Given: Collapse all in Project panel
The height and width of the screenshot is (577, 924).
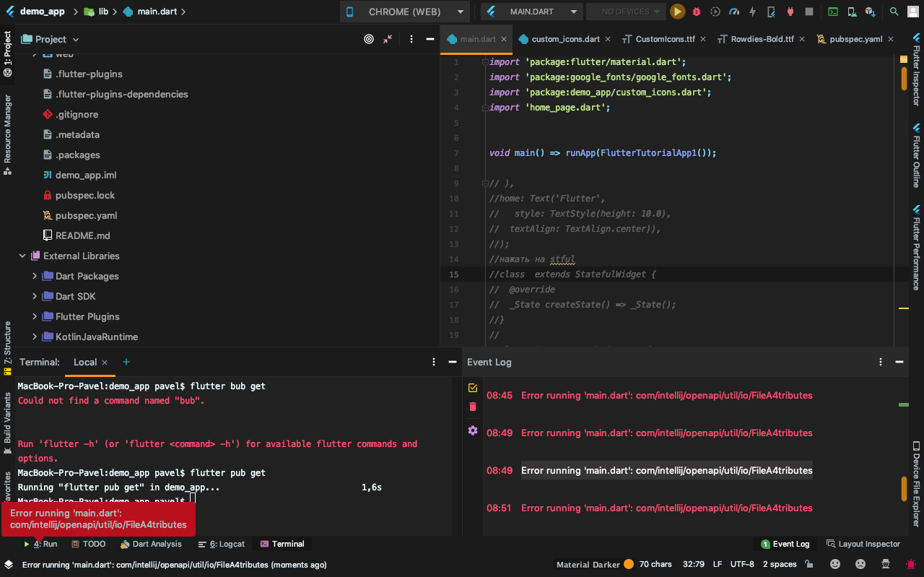Looking at the screenshot, I should (388, 39).
